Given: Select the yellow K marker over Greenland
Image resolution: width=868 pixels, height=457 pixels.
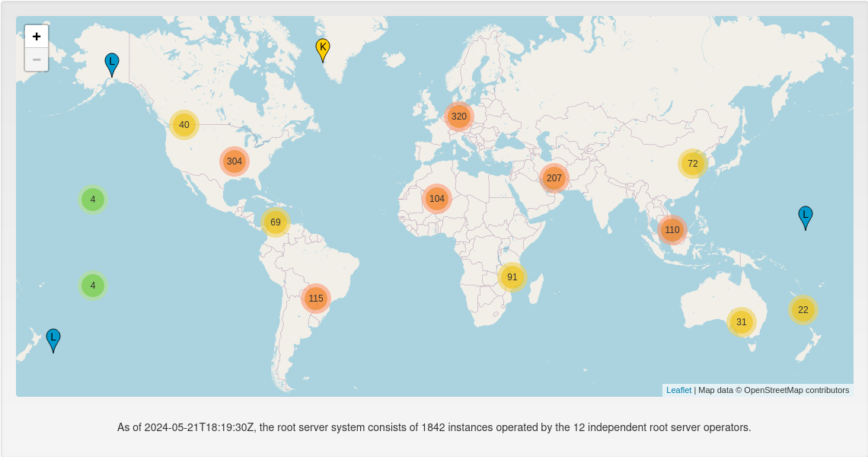Looking at the screenshot, I should (323, 50).
